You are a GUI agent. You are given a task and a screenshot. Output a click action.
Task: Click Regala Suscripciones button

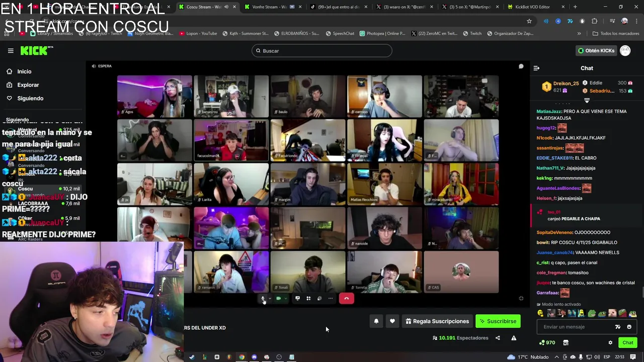tap(437, 321)
